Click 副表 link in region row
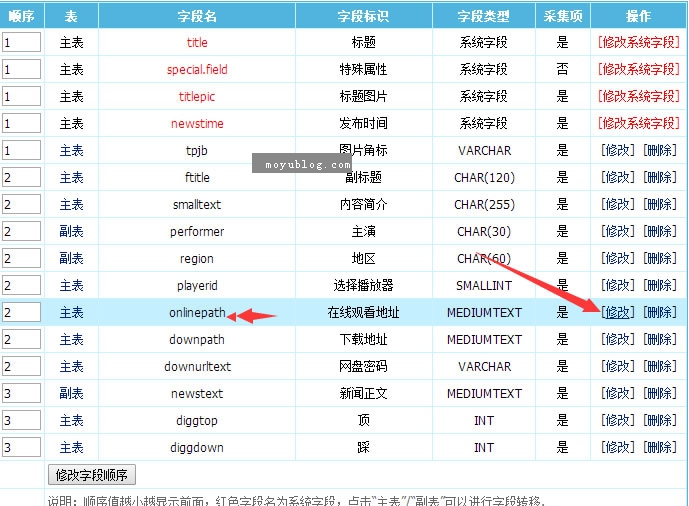The image size is (689, 506). pyautogui.click(x=72, y=259)
